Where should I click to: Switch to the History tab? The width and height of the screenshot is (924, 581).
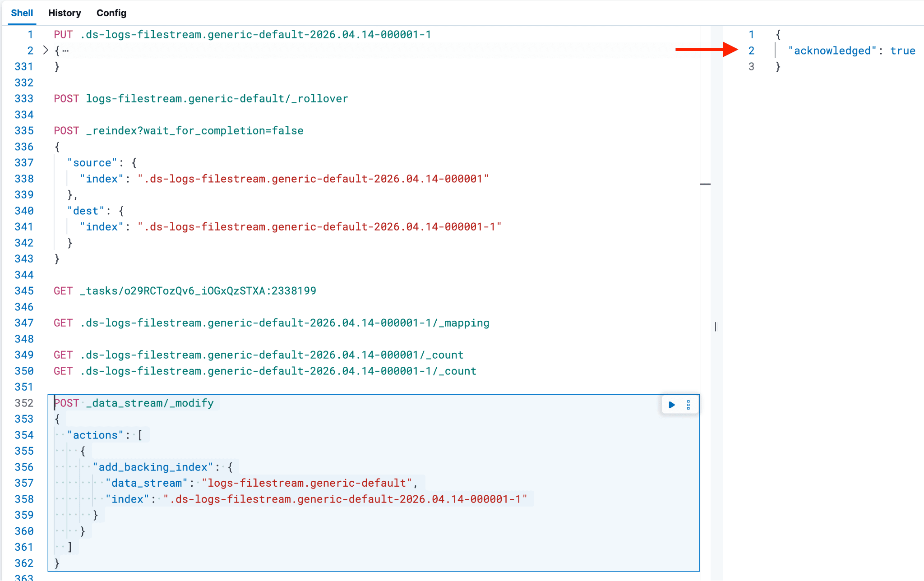pyautogui.click(x=65, y=13)
